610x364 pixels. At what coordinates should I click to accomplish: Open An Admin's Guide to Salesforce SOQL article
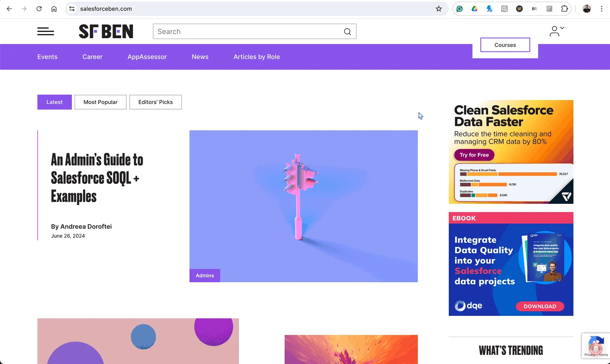point(97,178)
